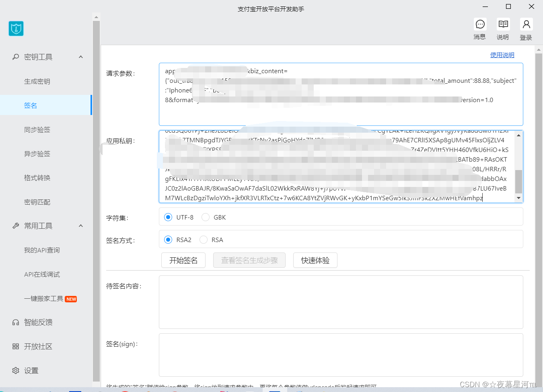
Task: Click the 常用工具 wrench icon
Action: tap(16, 226)
